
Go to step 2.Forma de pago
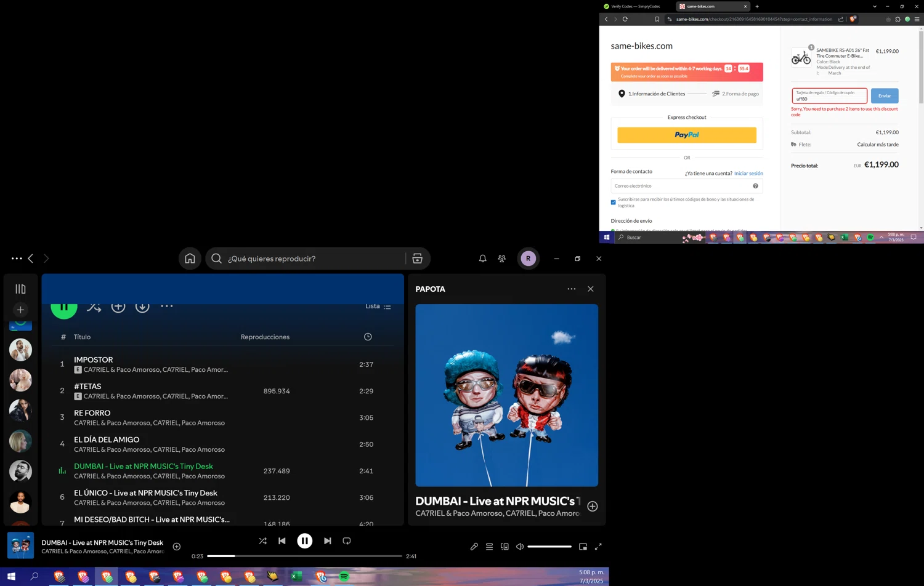(736, 94)
